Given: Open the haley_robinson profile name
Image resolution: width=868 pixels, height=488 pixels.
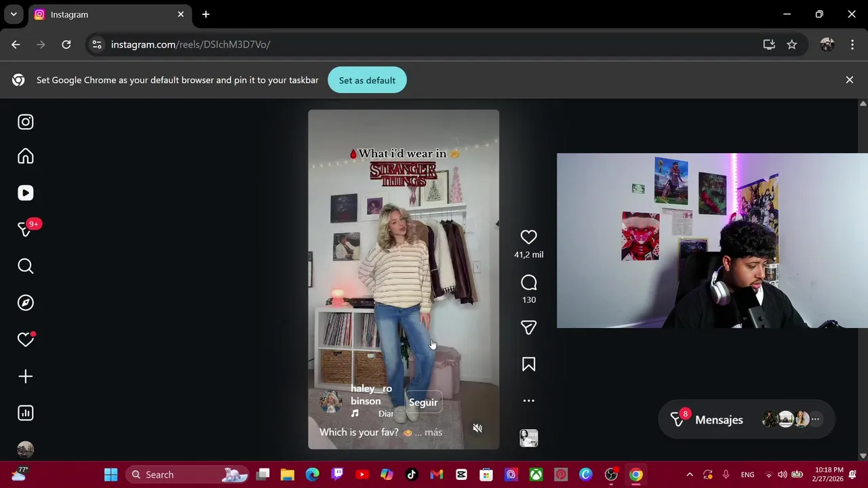Looking at the screenshot, I should click(371, 394).
